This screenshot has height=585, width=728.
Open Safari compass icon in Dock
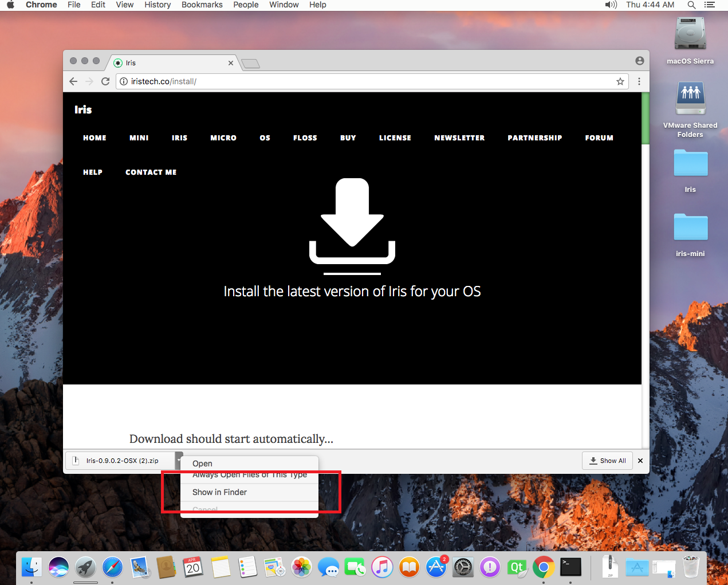point(113,567)
